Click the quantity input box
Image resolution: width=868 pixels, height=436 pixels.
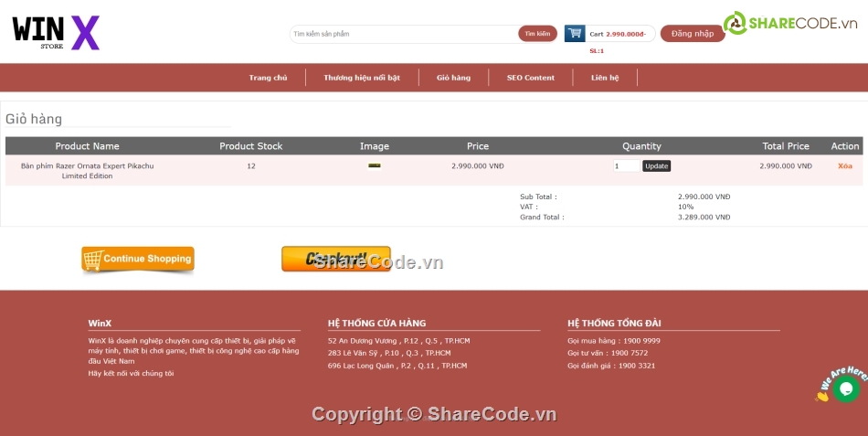[627, 165]
